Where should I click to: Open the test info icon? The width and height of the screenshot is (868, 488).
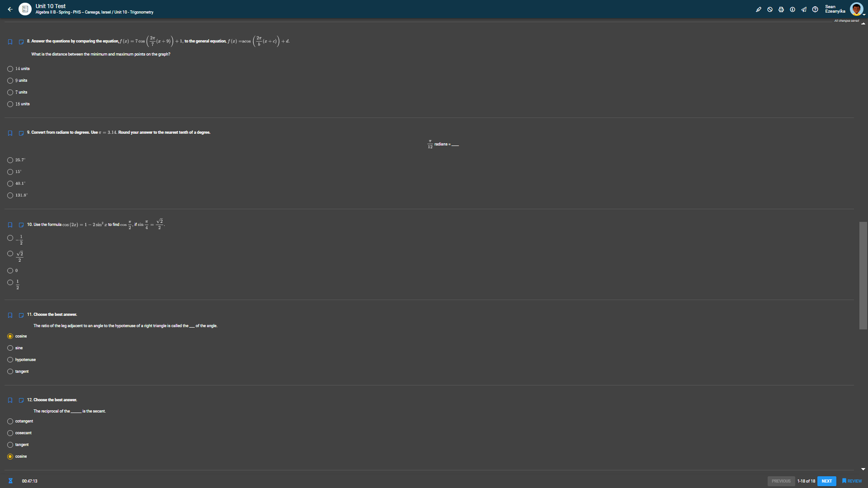coord(793,9)
